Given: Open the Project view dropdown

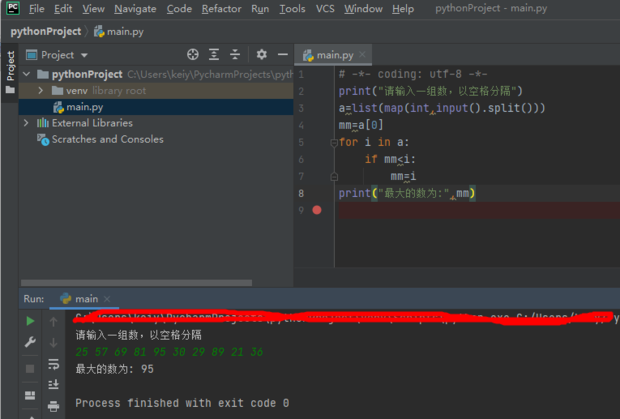Looking at the screenshot, I should point(83,55).
